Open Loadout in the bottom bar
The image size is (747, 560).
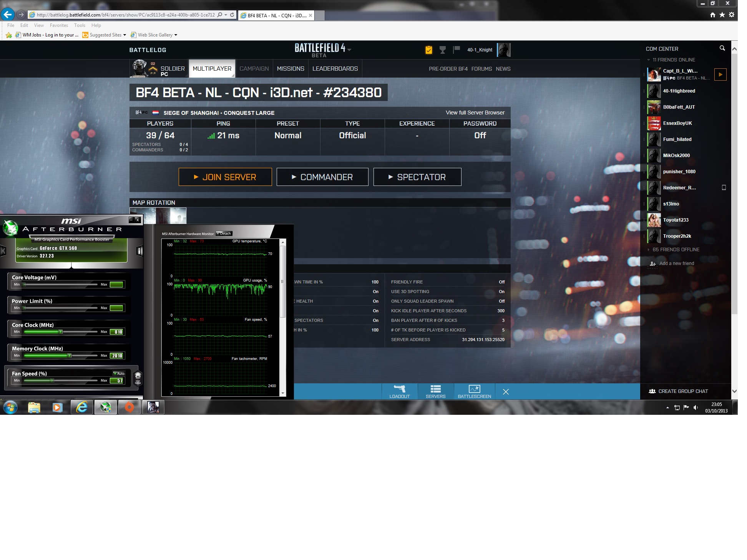pyautogui.click(x=400, y=391)
